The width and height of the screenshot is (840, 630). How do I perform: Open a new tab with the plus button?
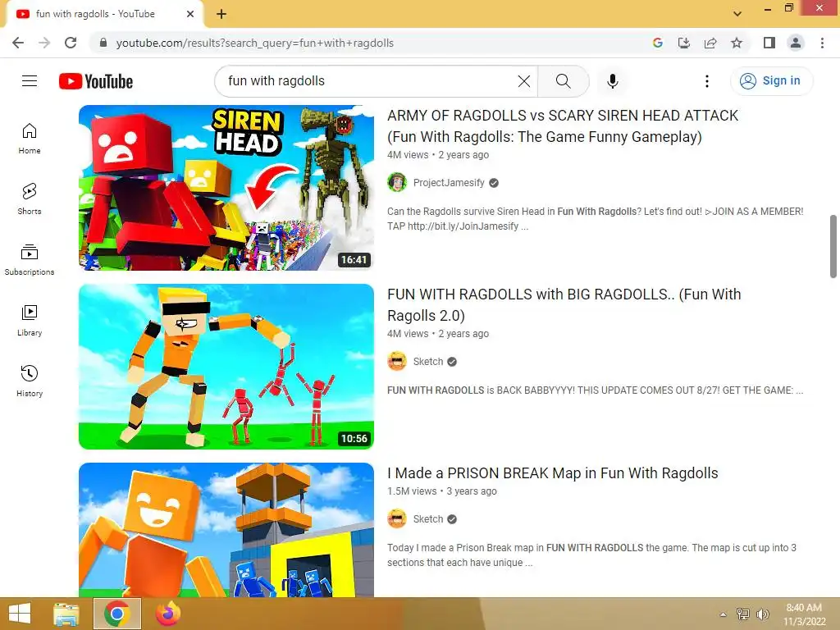[221, 14]
